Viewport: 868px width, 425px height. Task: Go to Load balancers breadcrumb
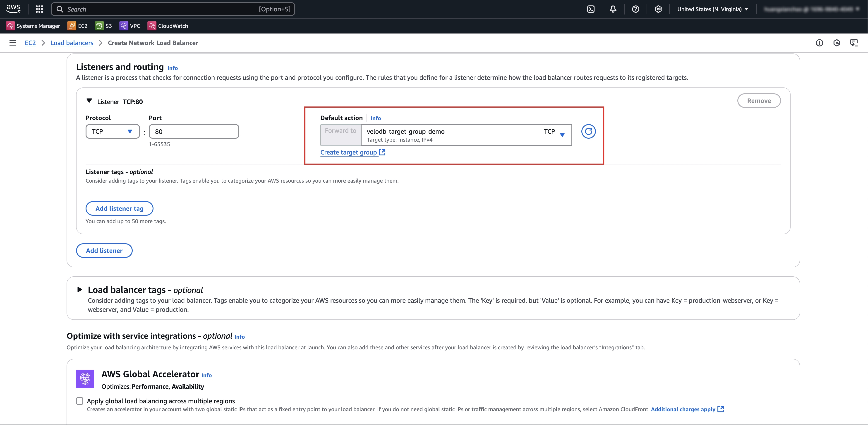coord(72,43)
